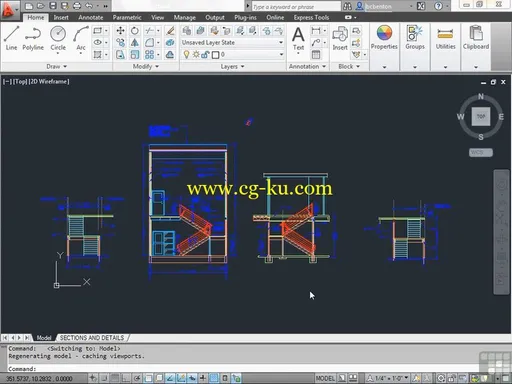Click the ViewCube TOP face
512x384 pixels.
481,117
